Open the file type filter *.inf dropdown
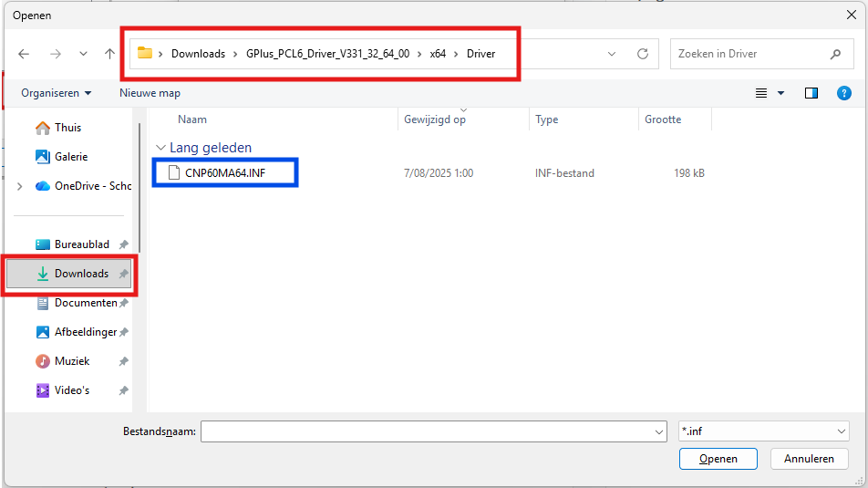Image resolution: width=868 pixels, height=488 pixels. coord(764,431)
